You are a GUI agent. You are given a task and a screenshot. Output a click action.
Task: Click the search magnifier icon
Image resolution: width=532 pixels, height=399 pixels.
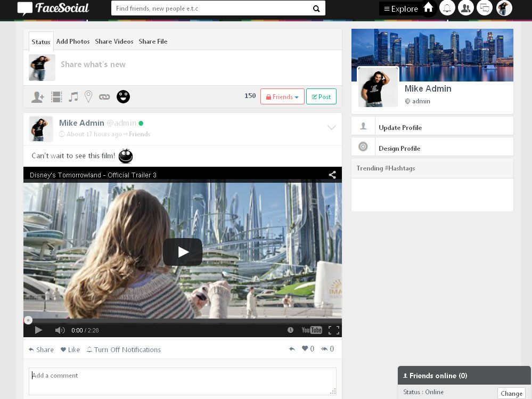coord(316,9)
